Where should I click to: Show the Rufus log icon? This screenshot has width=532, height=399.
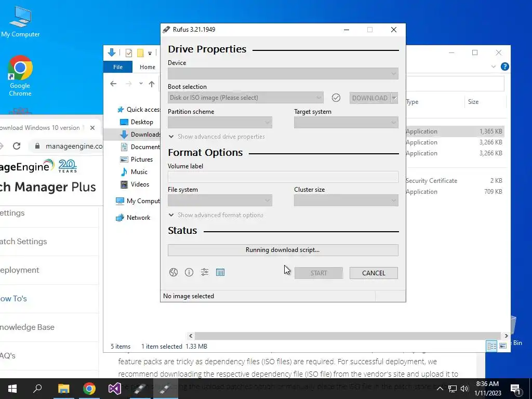[x=220, y=272]
